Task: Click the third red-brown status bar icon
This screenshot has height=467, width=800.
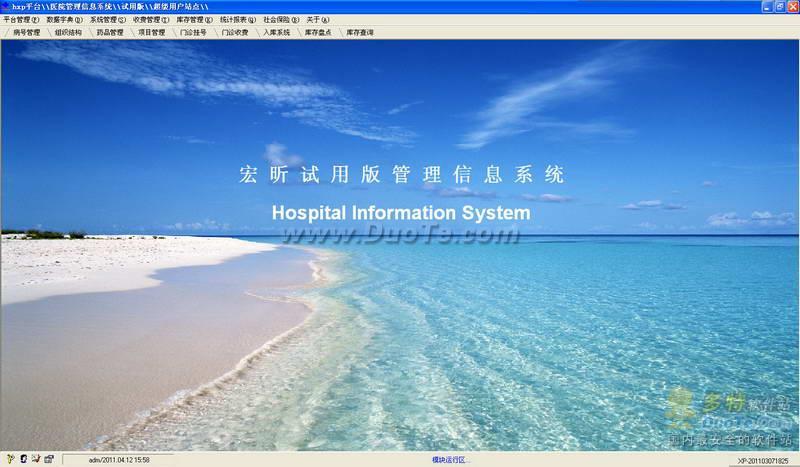Action: pyautogui.click(x=36, y=459)
